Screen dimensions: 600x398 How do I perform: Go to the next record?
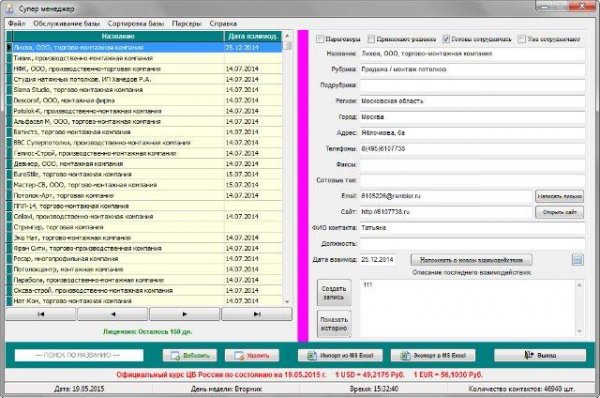pyautogui.click(x=184, y=314)
